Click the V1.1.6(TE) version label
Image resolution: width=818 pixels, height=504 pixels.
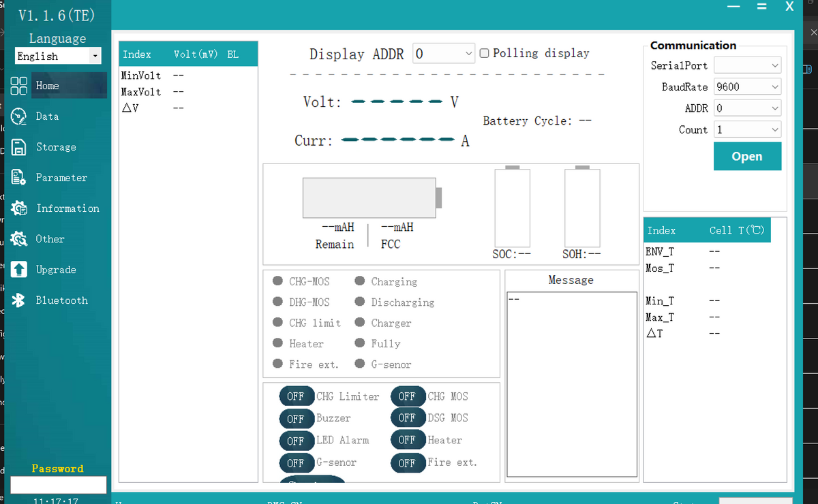(x=57, y=15)
